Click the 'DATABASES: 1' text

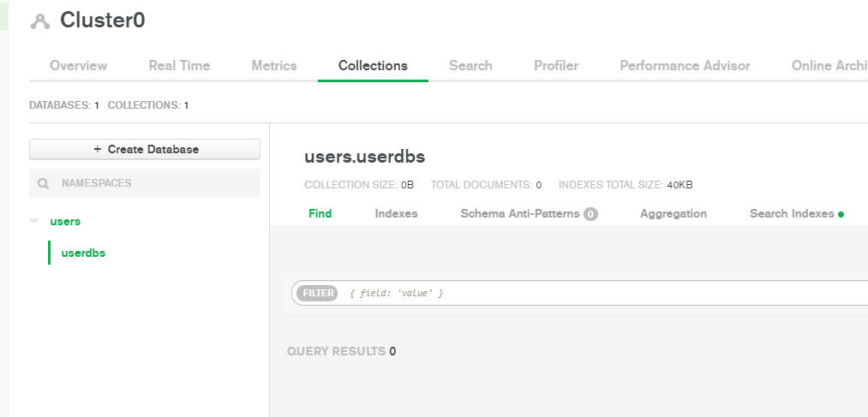64,105
